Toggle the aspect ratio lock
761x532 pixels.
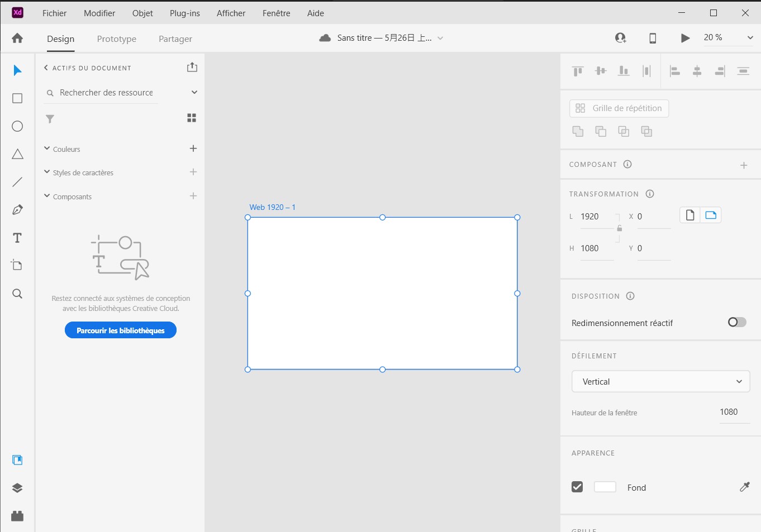pyautogui.click(x=619, y=228)
